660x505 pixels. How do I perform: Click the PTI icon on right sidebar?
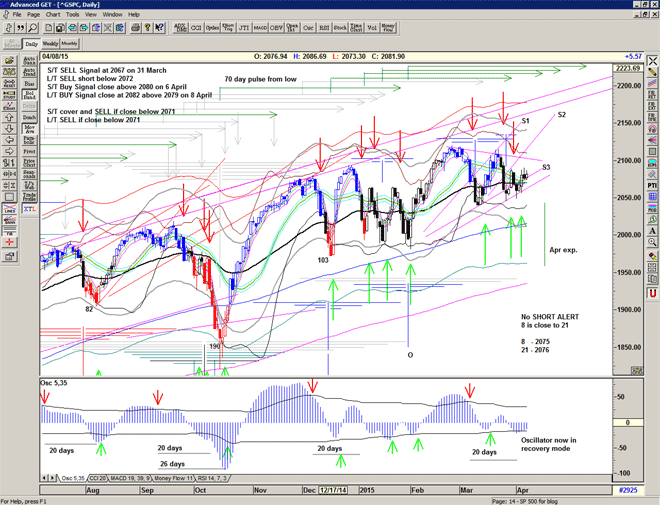point(652,185)
